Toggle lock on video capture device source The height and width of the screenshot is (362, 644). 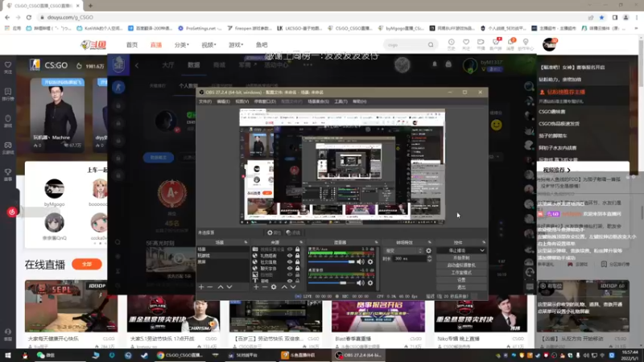(297, 249)
